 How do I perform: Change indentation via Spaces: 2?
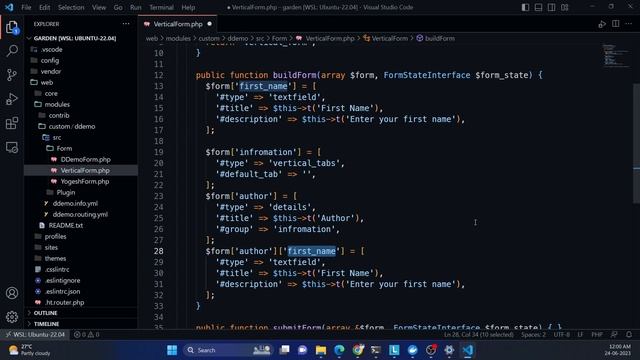click(533, 335)
